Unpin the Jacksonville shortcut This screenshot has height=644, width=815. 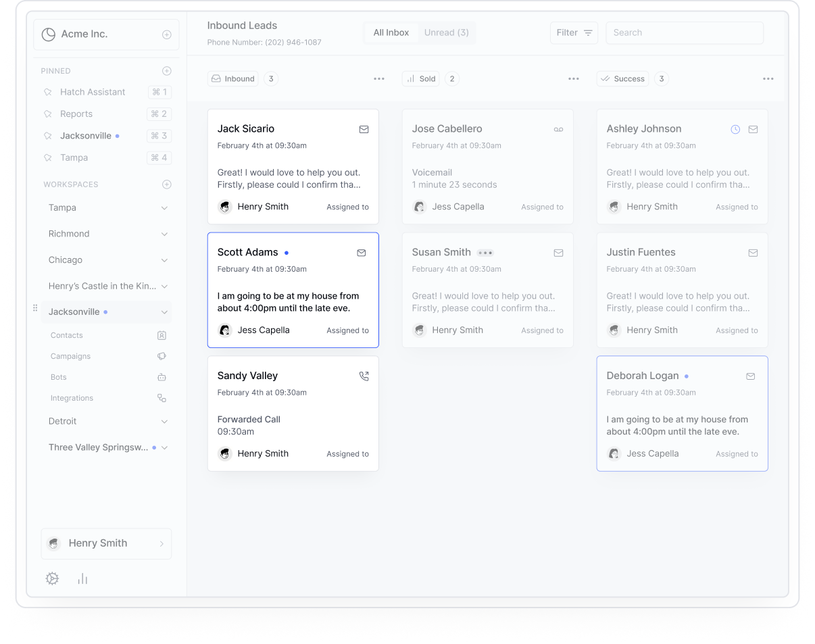click(x=48, y=136)
